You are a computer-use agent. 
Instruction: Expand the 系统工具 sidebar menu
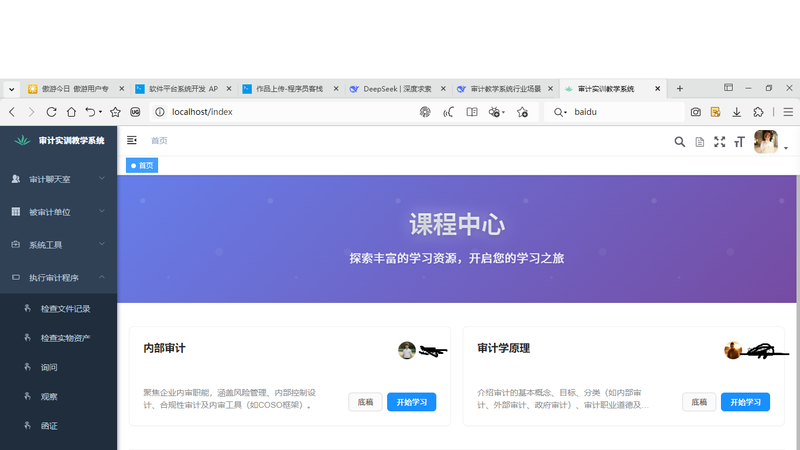pyautogui.click(x=58, y=244)
